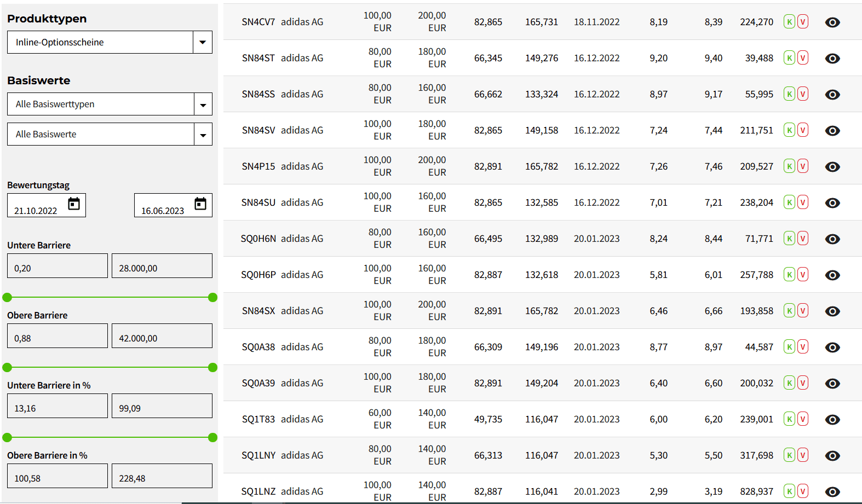862x504 pixels.
Task: Click adidas AG in SN84SX row
Action: 302,311
